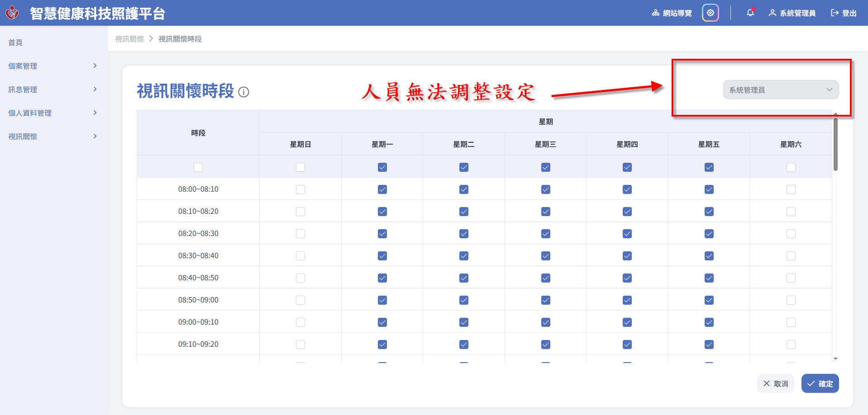Click the 系統管理員 user profile icon

[772, 13]
